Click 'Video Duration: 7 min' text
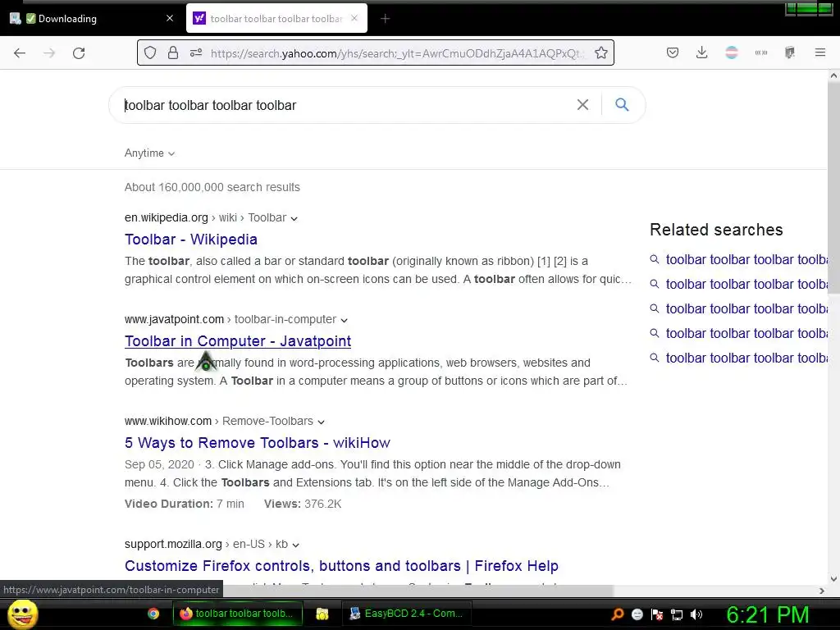This screenshot has height=630, width=840. click(x=185, y=504)
